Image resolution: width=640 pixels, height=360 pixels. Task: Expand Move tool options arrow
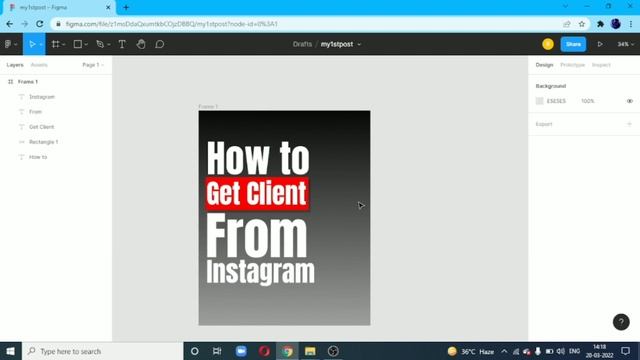pos(41,44)
